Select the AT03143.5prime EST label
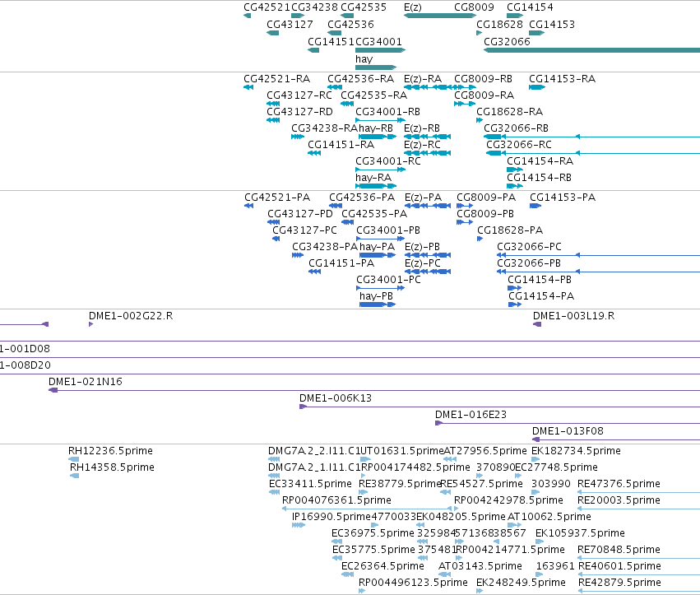 (480, 566)
